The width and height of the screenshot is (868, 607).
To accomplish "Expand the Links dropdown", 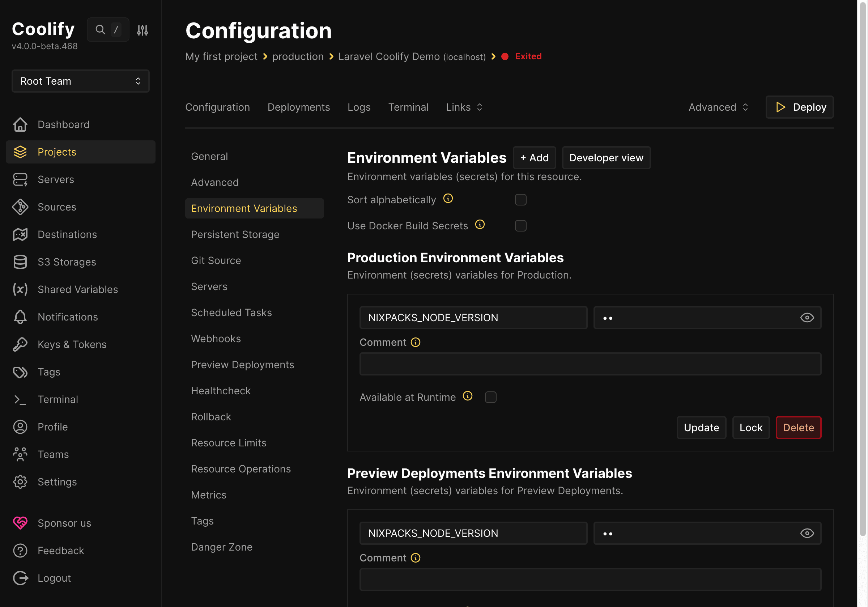I will (464, 107).
